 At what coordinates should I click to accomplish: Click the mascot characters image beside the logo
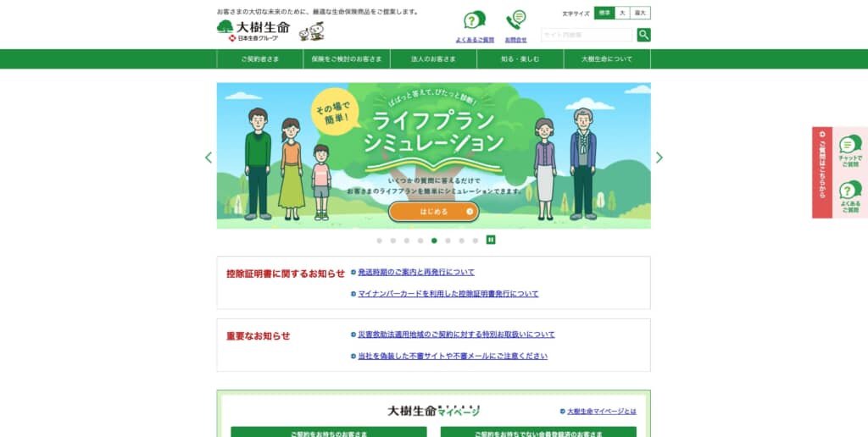coord(312,31)
